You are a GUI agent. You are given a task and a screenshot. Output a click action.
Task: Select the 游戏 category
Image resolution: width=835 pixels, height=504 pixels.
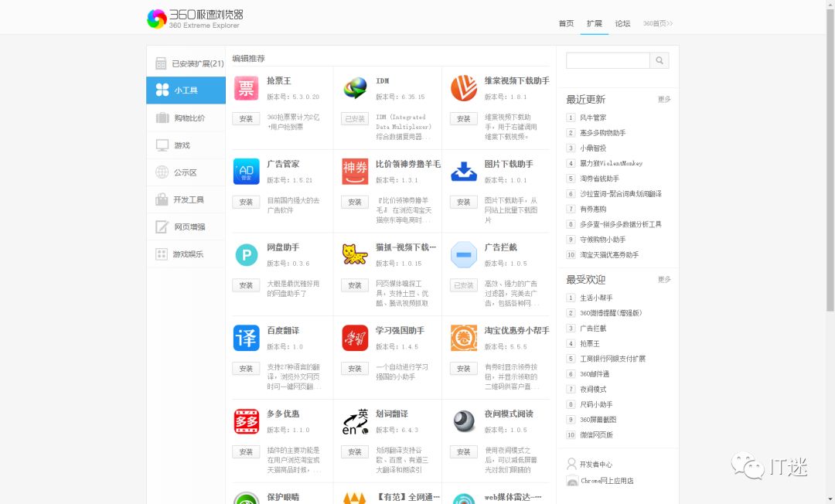point(186,145)
